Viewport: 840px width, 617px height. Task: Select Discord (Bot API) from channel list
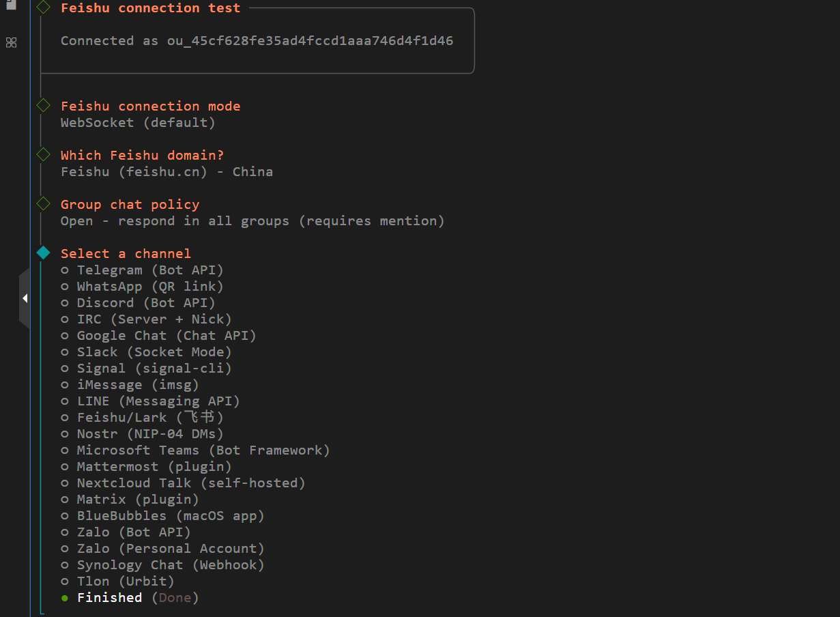pos(145,303)
